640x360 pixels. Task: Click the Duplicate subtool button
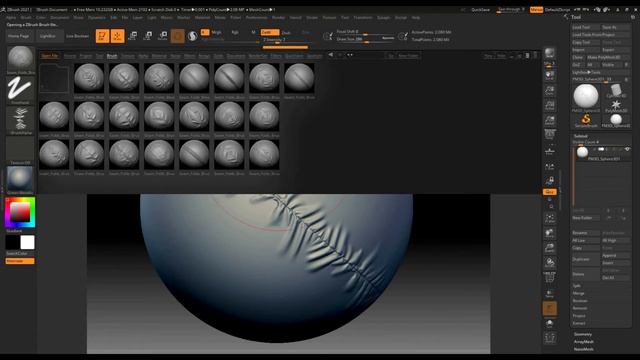(x=586, y=259)
